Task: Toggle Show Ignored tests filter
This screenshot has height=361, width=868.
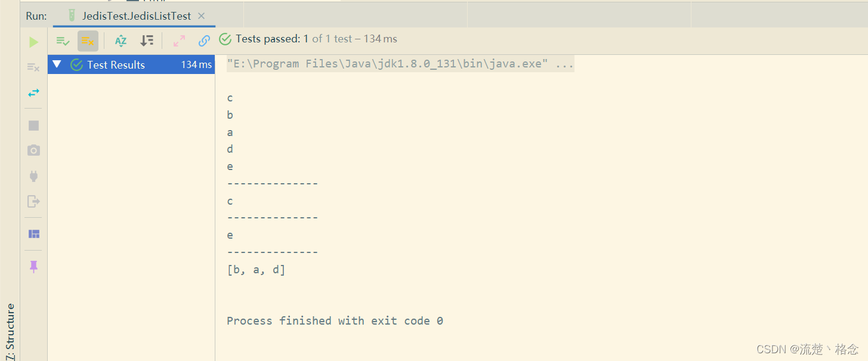Action: coord(88,41)
